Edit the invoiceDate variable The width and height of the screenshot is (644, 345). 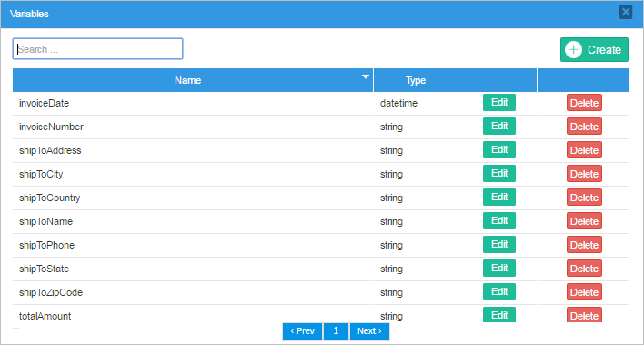coord(499,102)
